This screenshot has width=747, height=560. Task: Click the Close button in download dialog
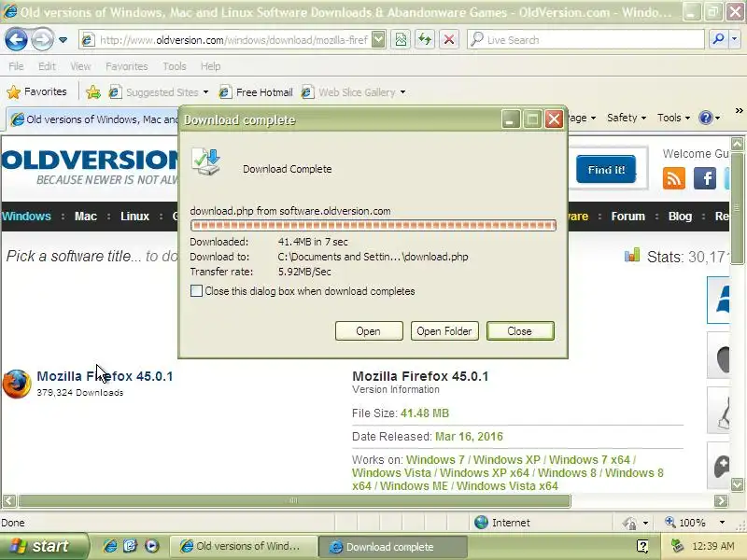pos(520,331)
